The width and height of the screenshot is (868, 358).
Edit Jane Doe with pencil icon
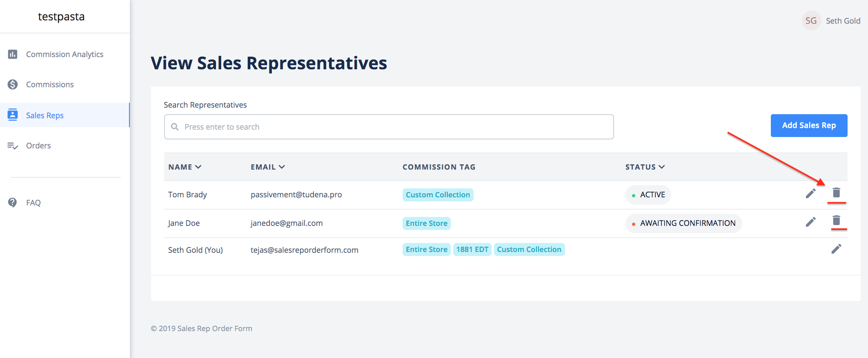[x=810, y=222]
